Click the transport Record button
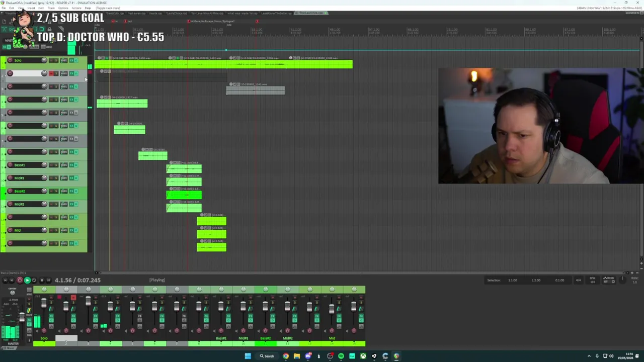The height and width of the screenshot is (362, 644). [x=20, y=280]
